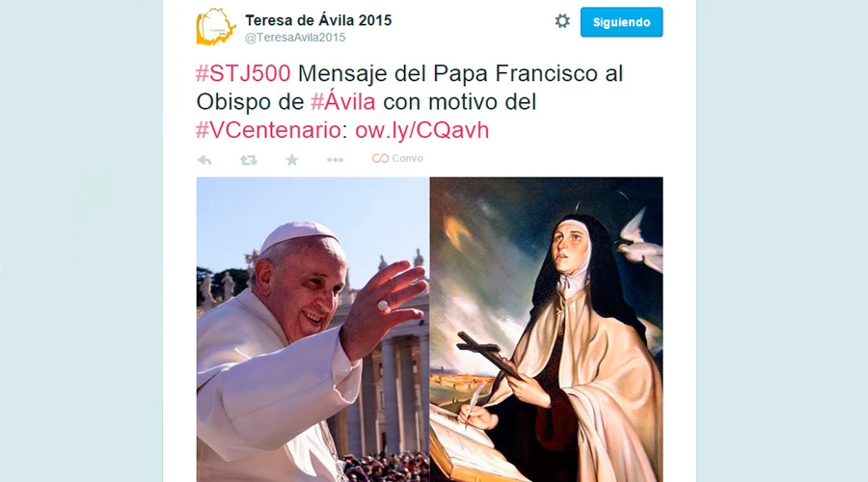Click the Convo infinity icon

380,159
